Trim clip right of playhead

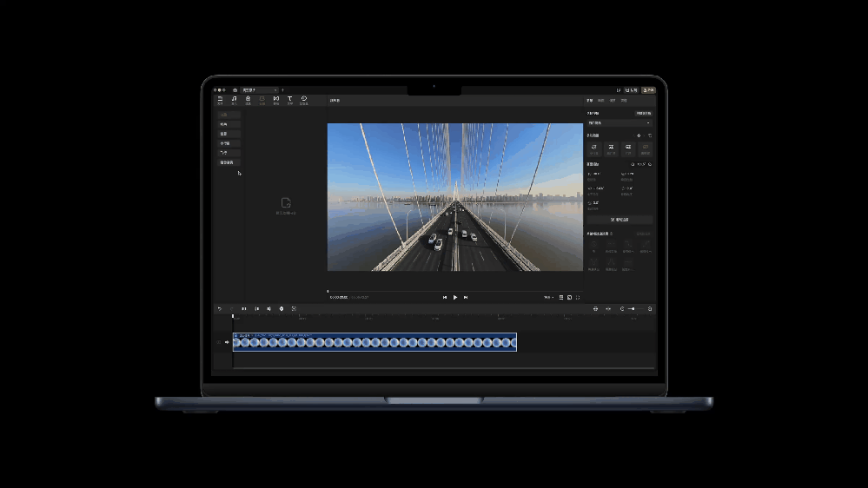click(x=269, y=309)
